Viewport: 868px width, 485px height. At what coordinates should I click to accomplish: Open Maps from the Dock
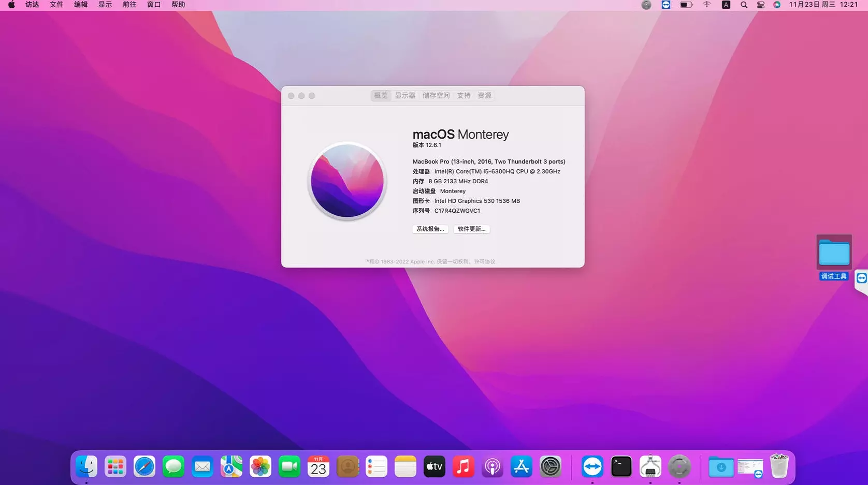[x=232, y=466]
